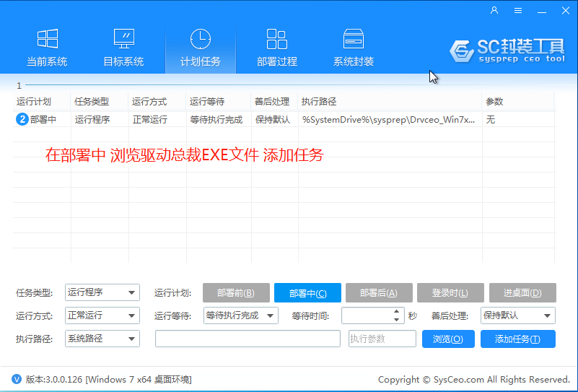Click the 计划任务 clock icon
Viewport: 578px width, 392px height.
coord(200,39)
